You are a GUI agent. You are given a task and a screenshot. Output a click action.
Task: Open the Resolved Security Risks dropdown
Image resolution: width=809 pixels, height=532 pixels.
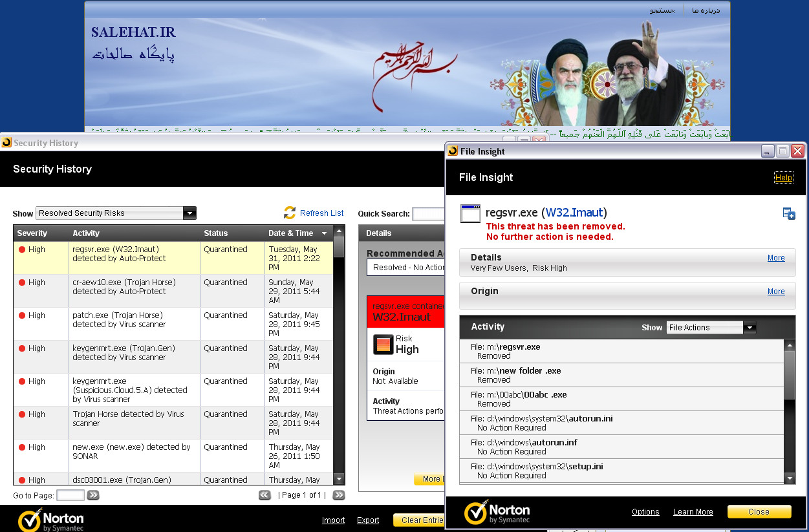189,213
